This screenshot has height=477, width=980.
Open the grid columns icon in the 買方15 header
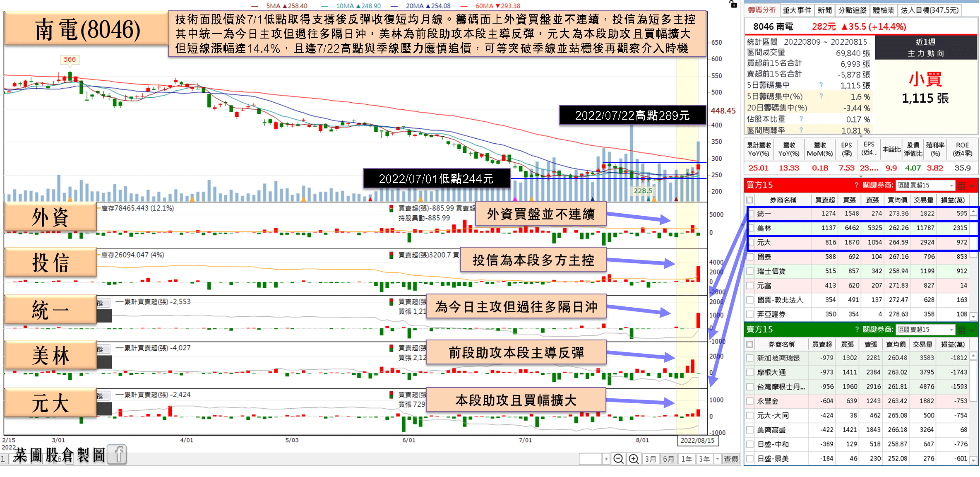tap(961, 185)
